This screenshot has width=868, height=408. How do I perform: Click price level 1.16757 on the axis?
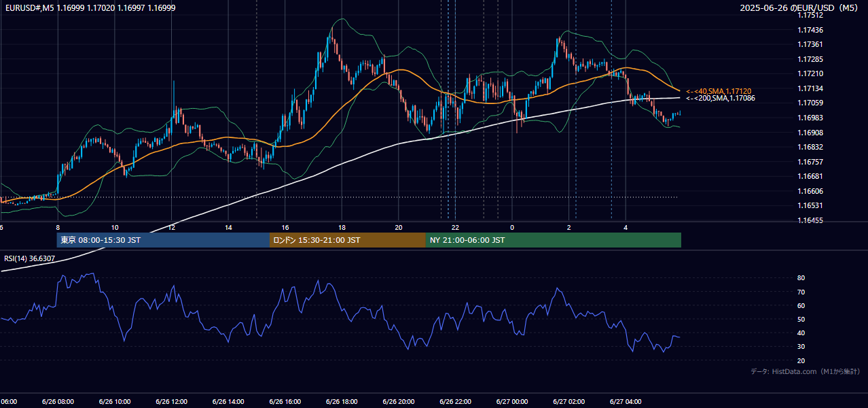tap(810, 162)
